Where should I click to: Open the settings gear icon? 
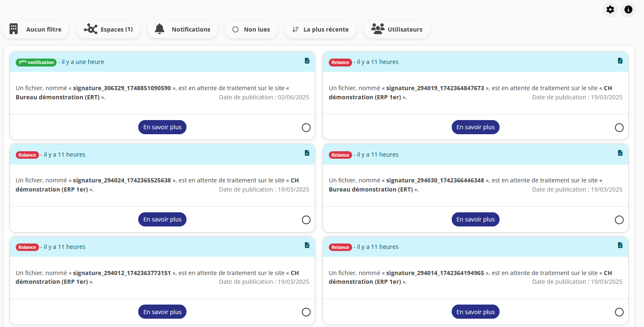(x=610, y=9)
